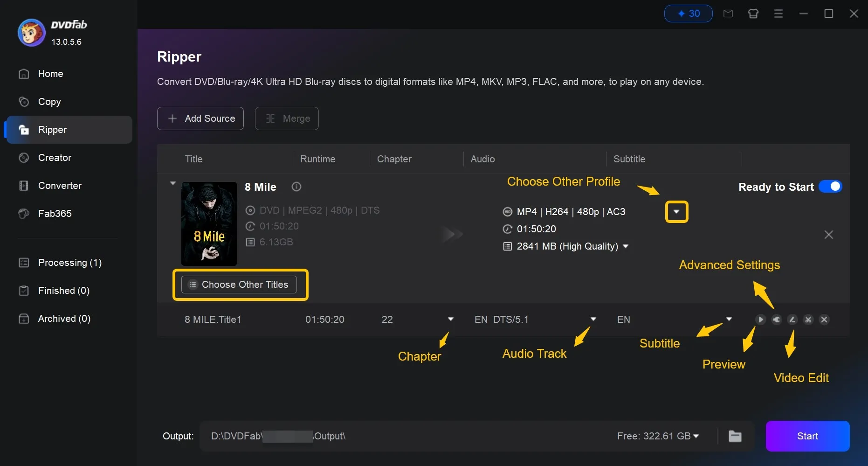
Task: Open the subtitle dropdown showing EN
Action: coord(728,319)
